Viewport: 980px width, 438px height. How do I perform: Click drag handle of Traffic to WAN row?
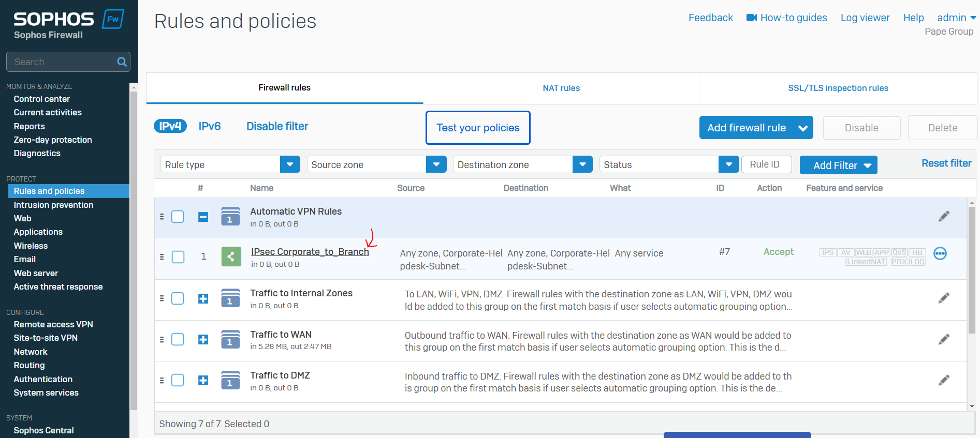162,339
